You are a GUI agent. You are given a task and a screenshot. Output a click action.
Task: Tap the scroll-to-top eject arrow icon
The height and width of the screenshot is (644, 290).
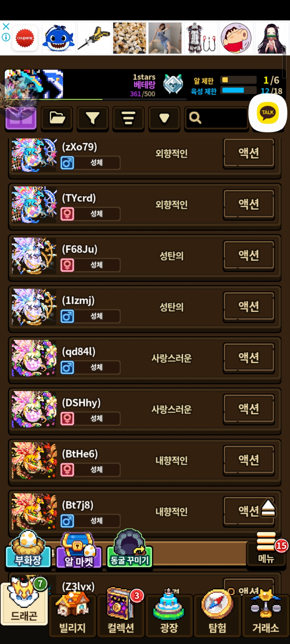[x=268, y=508]
